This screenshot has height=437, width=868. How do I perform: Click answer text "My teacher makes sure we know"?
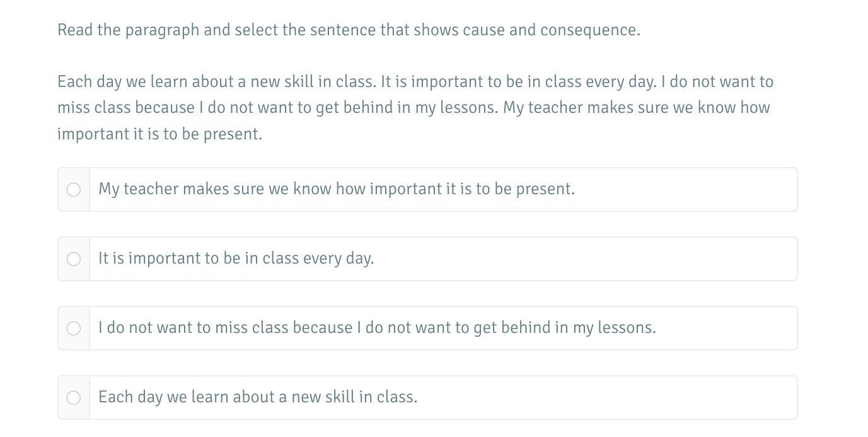tap(336, 189)
